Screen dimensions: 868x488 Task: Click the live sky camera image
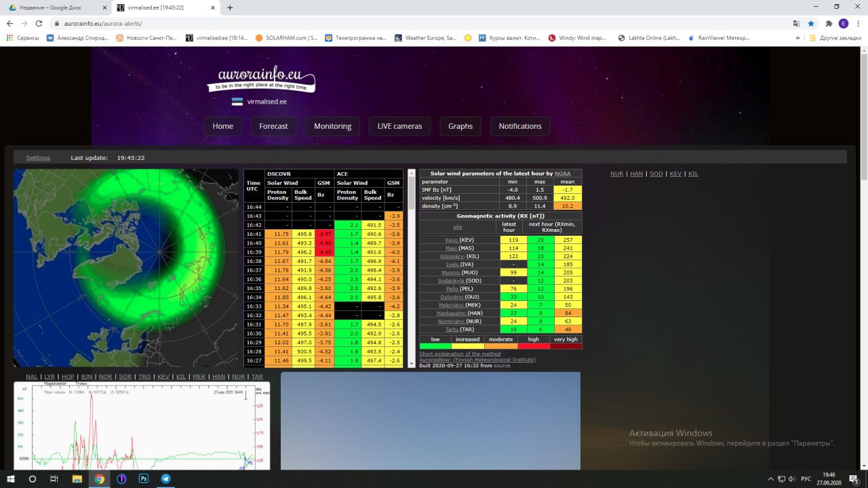431,421
